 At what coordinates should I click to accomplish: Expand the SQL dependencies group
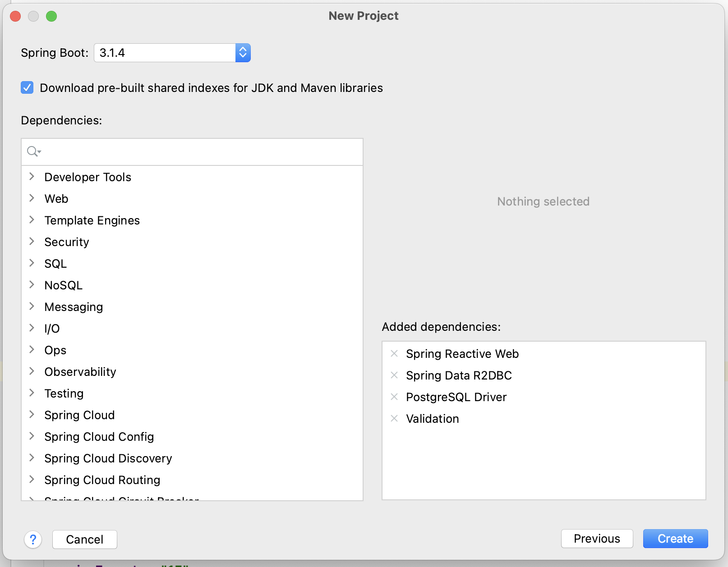[x=32, y=263]
